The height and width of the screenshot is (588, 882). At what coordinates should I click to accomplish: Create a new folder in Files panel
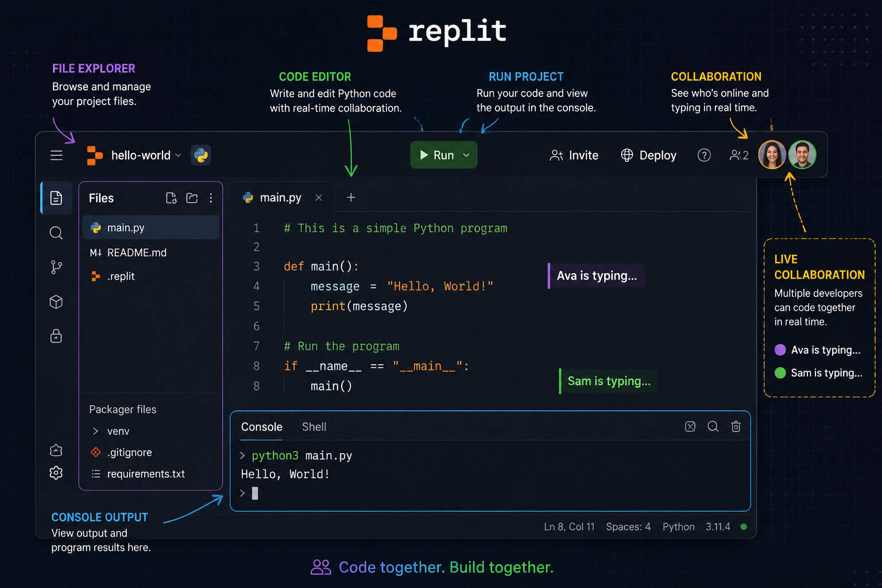click(192, 198)
